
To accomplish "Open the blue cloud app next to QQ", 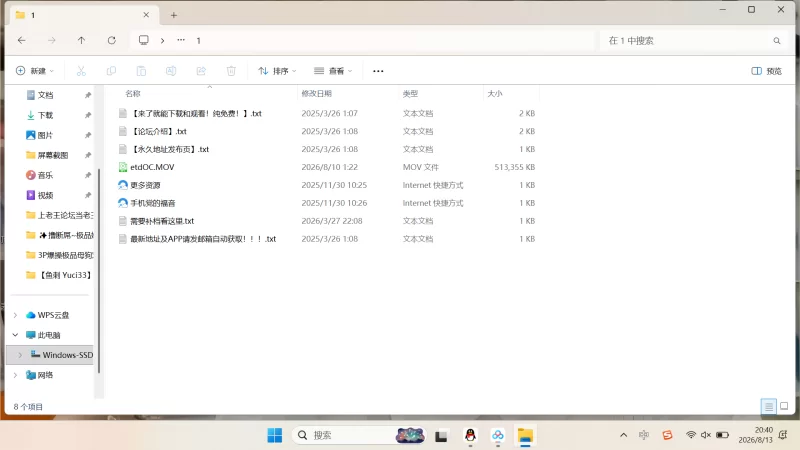I will (497, 435).
